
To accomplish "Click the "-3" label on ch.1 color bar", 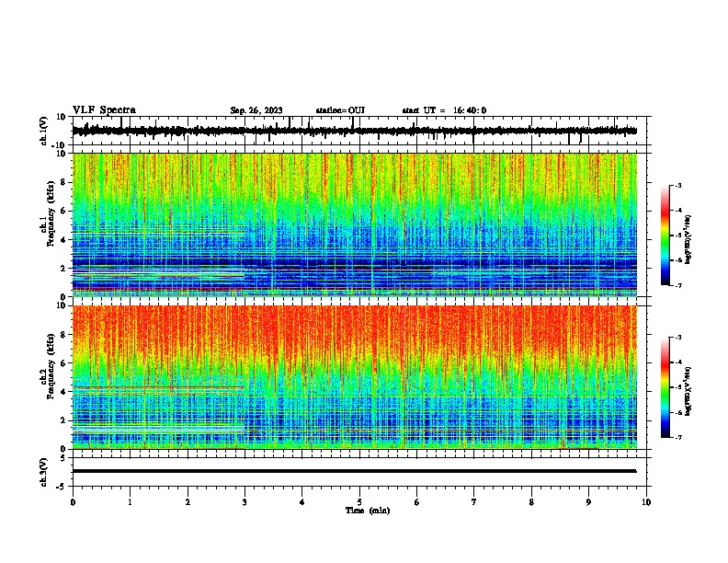I will pyautogui.click(x=677, y=186).
